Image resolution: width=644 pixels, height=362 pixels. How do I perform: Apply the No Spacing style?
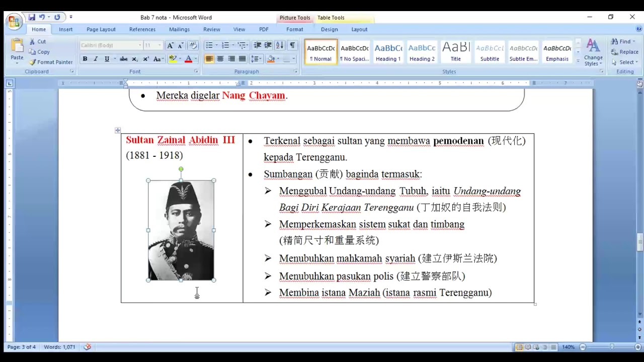coord(355,52)
